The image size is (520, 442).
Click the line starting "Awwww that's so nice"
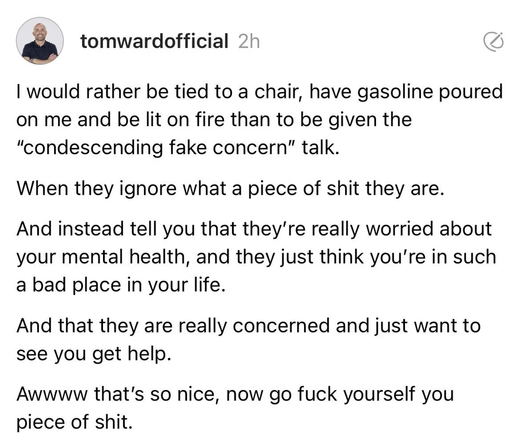point(235,394)
